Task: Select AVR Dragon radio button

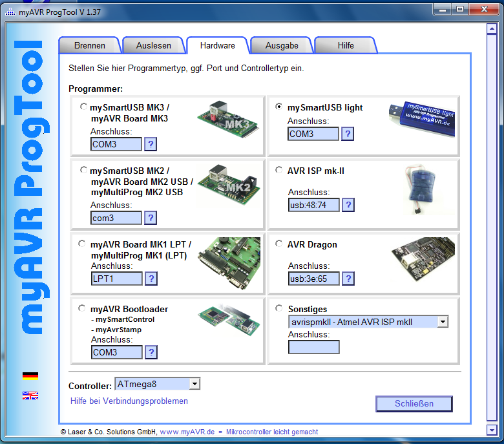Action: 279,244
